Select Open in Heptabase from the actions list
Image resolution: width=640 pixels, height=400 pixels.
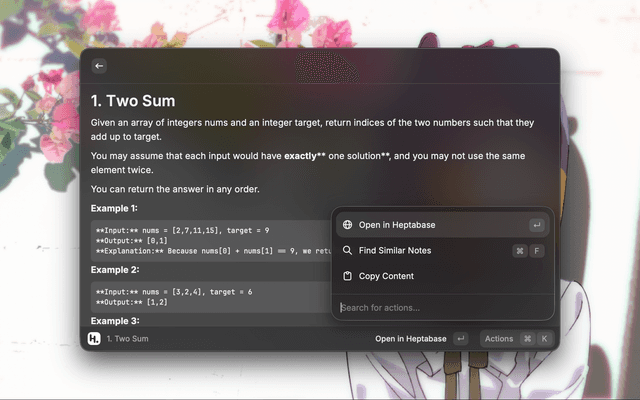tap(397, 225)
